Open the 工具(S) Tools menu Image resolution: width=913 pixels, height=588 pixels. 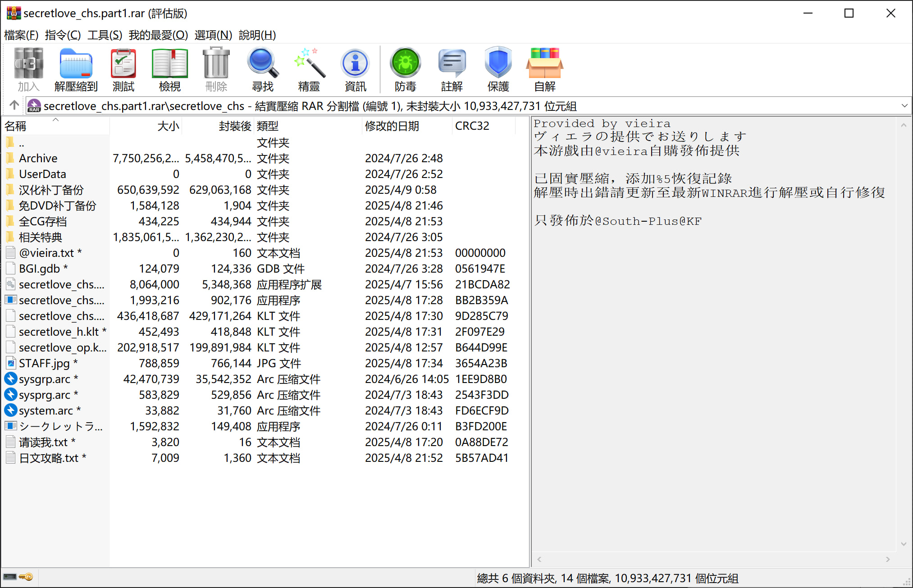[105, 35]
